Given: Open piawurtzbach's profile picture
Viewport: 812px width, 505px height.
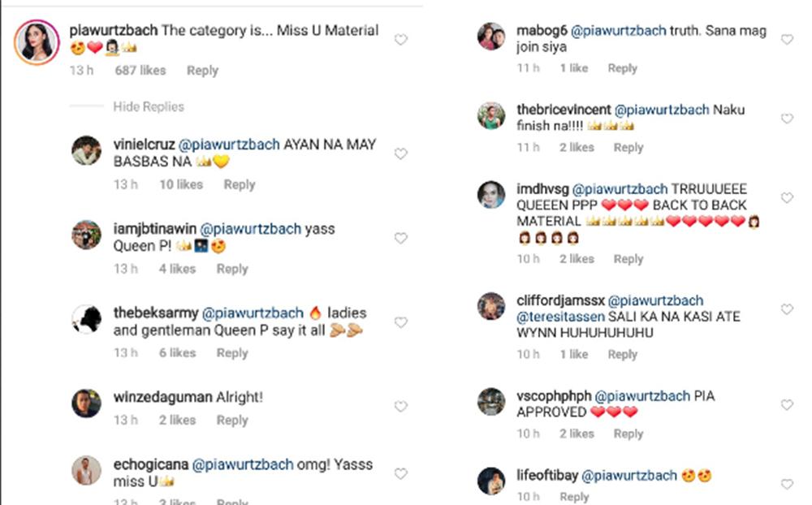Looking at the screenshot, I should pos(37,41).
